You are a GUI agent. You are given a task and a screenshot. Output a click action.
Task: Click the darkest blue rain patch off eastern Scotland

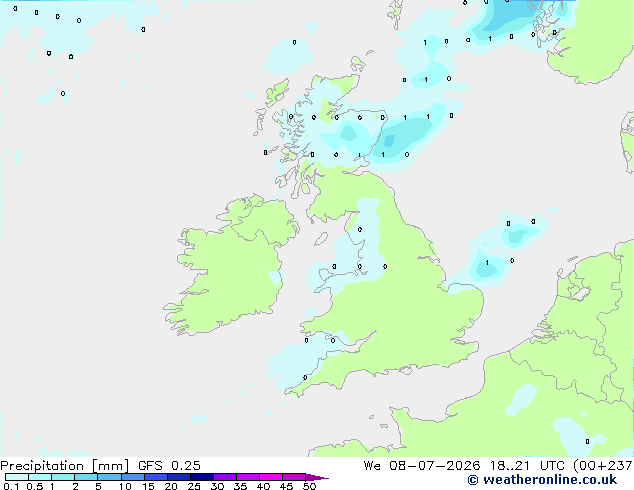pyautogui.click(x=389, y=141)
